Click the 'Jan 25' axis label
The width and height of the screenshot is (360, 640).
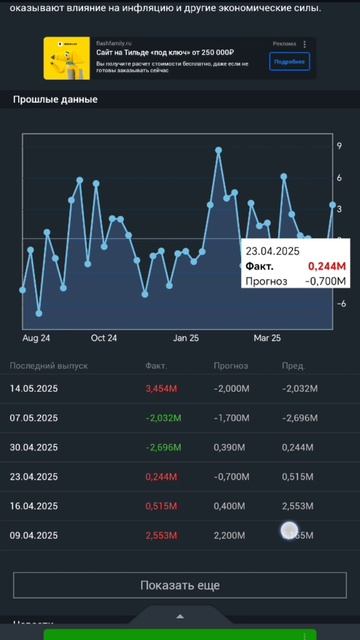tap(186, 338)
